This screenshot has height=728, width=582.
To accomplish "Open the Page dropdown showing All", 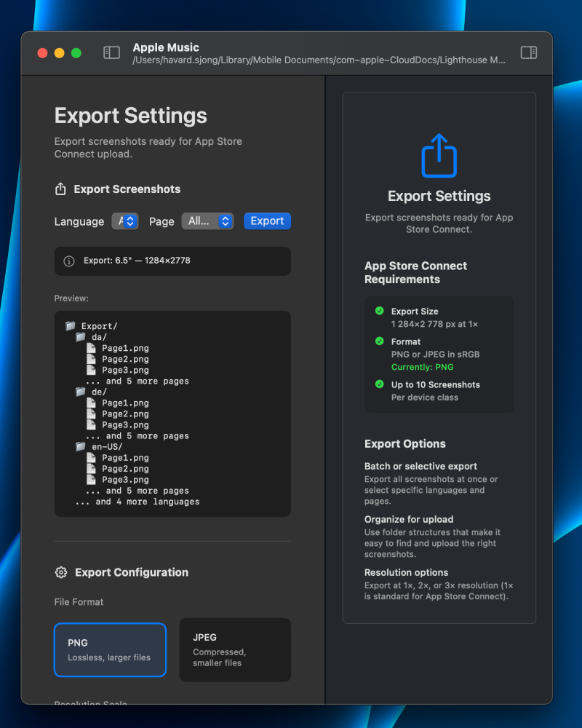I will (207, 221).
